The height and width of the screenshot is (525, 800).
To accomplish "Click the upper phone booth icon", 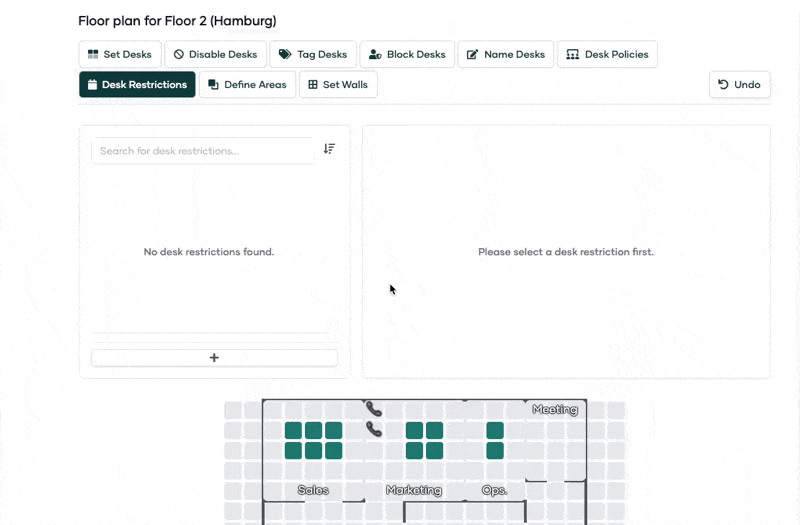I will [374, 409].
